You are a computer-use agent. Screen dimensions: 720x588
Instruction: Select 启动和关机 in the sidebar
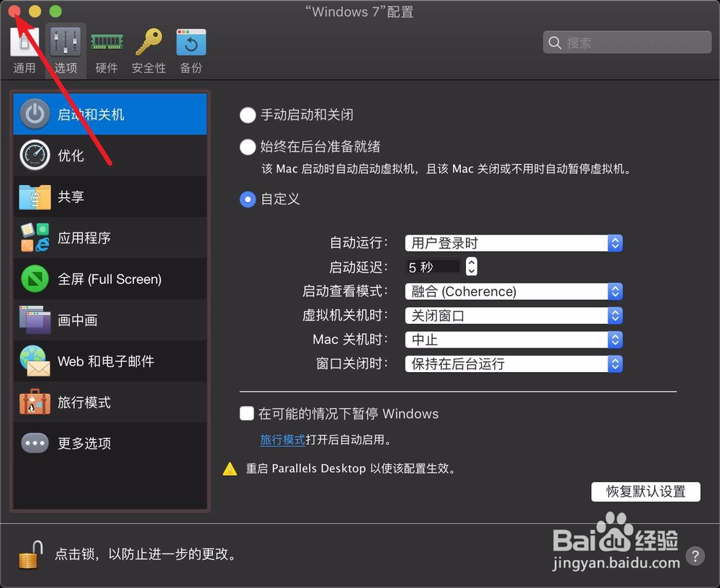pos(109,114)
